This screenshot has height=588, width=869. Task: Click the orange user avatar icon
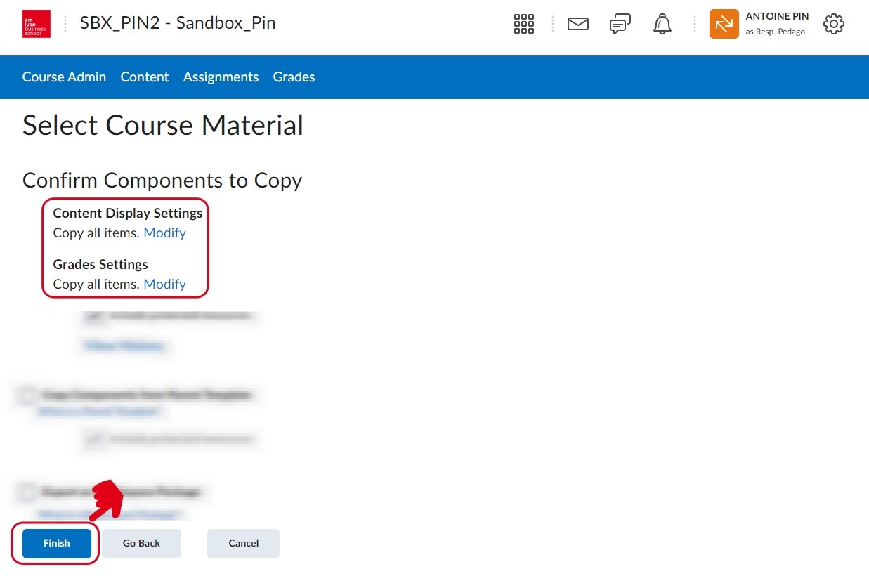pos(724,24)
